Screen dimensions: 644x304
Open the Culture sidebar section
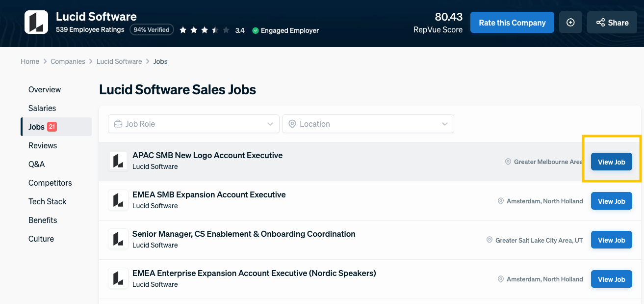coord(41,239)
